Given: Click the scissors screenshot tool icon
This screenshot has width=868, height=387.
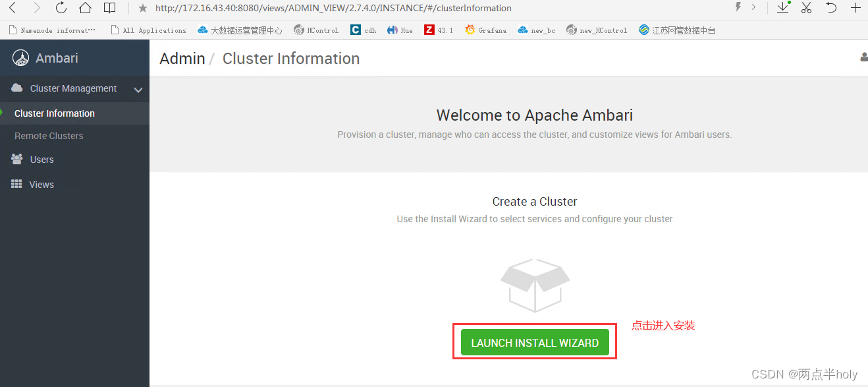Looking at the screenshot, I should 807,8.
